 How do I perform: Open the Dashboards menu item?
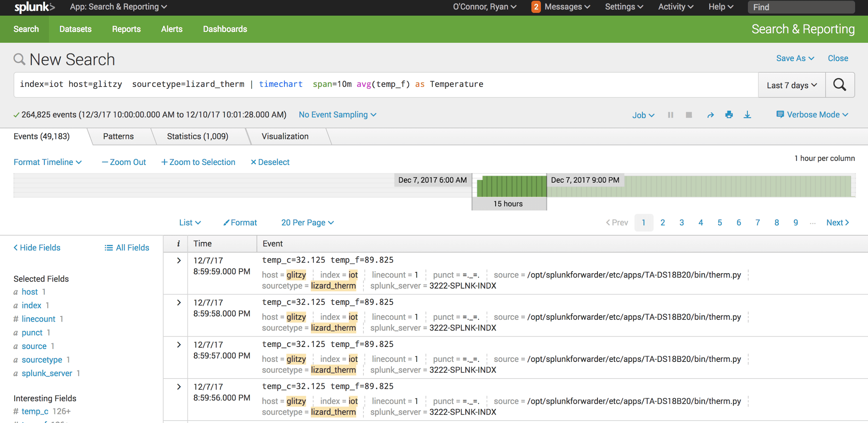tap(225, 29)
